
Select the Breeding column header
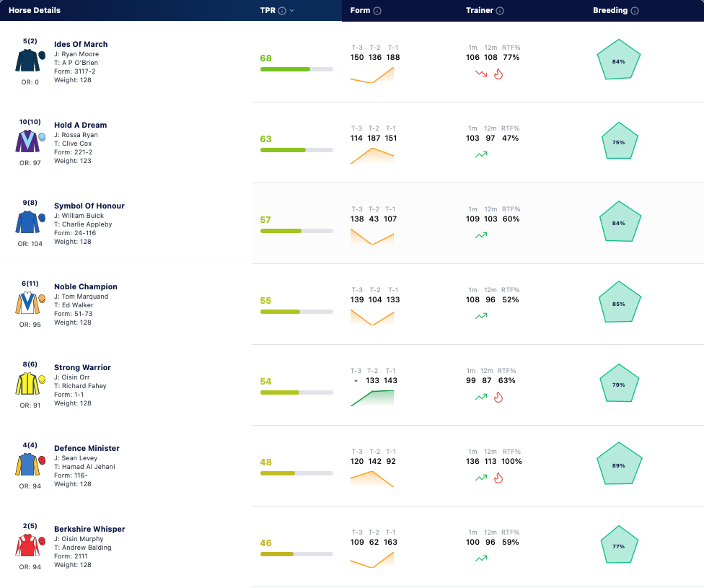tap(610, 10)
